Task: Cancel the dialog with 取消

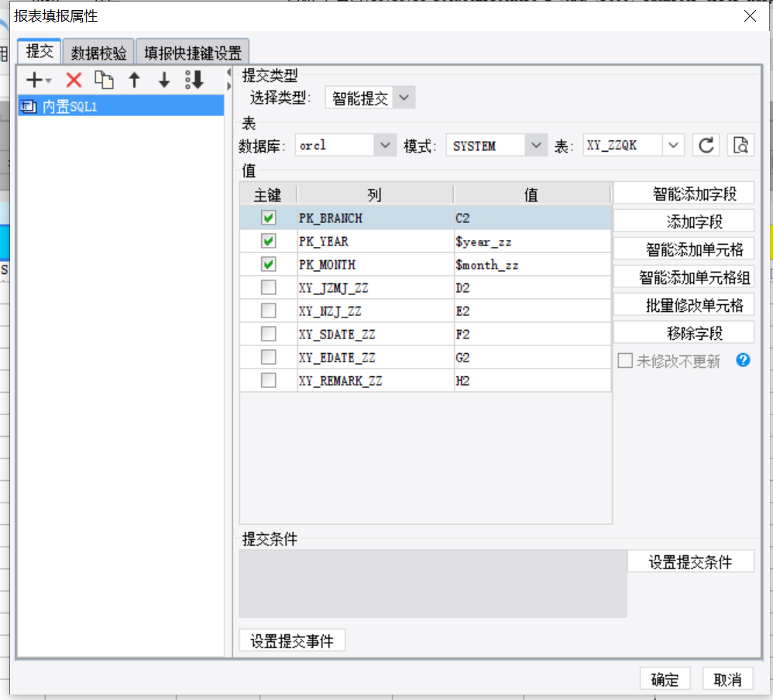Action: pyautogui.click(x=727, y=679)
